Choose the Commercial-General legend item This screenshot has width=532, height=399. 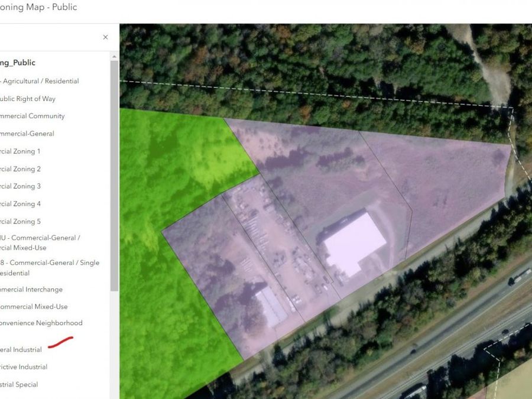[x=27, y=134]
